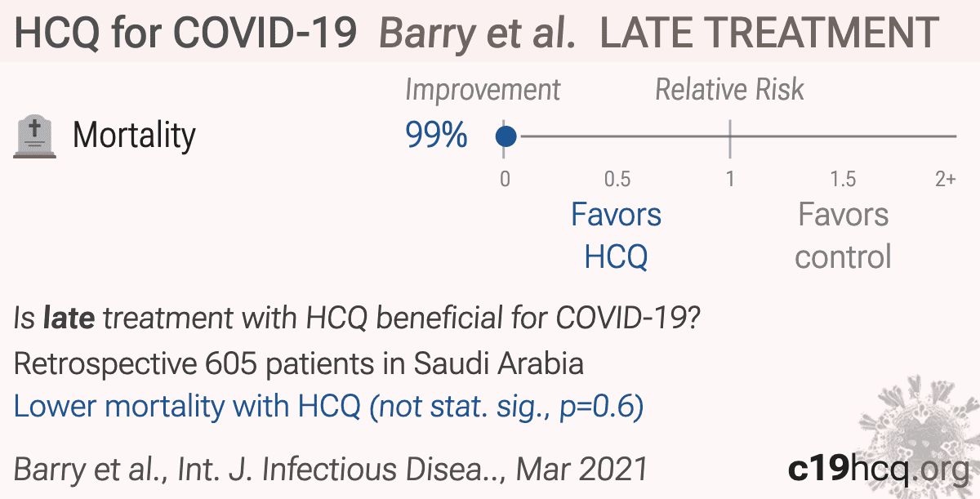Click the 'Retrospective 605 patients' line

(299, 363)
